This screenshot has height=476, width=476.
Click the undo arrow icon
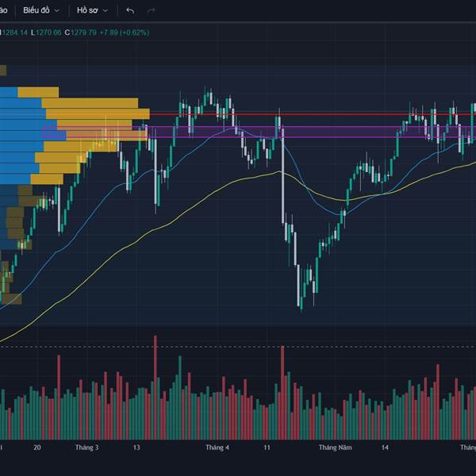[x=130, y=11]
